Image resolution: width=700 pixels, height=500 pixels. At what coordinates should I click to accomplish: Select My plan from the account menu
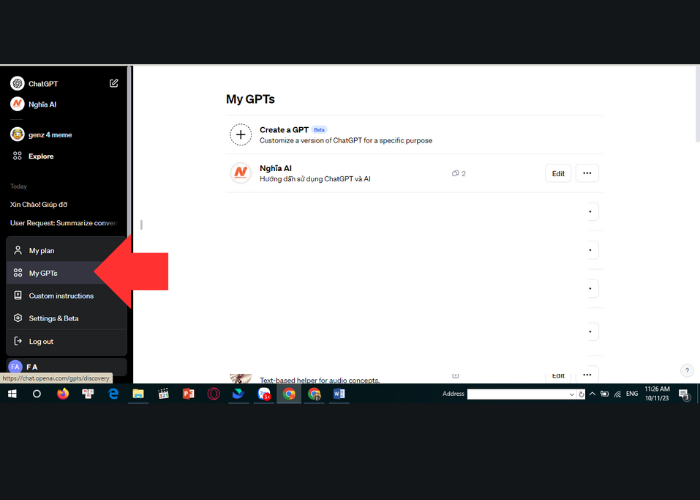[x=41, y=250]
